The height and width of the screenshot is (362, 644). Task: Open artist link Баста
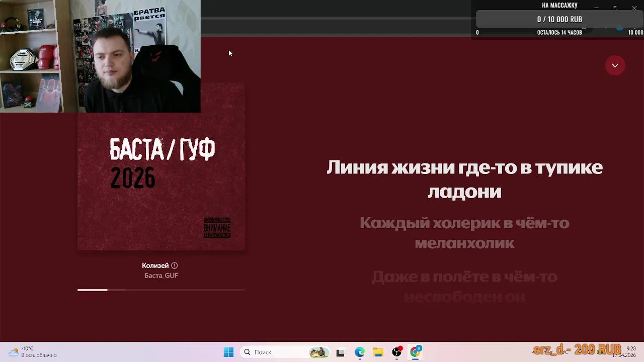tap(153, 276)
